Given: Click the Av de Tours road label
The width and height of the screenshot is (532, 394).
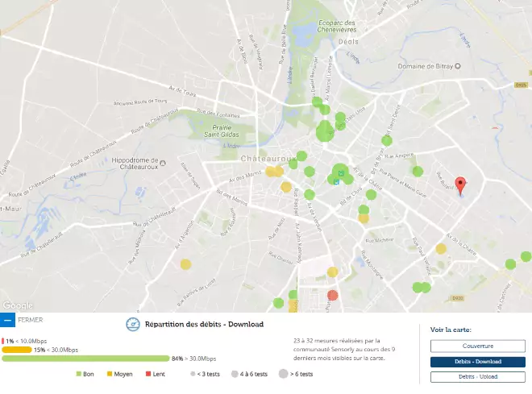Looking at the screenshot, I should pos(182,91).
